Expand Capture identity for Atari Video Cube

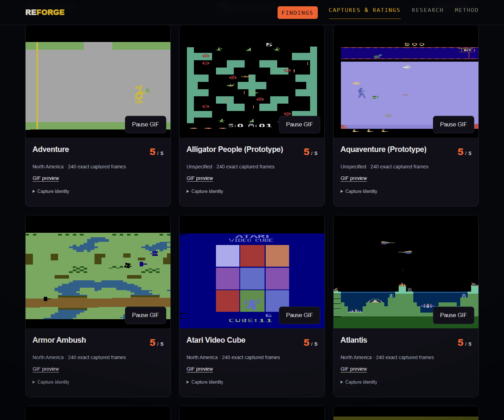pyautogui.click(x=205, y=382)
